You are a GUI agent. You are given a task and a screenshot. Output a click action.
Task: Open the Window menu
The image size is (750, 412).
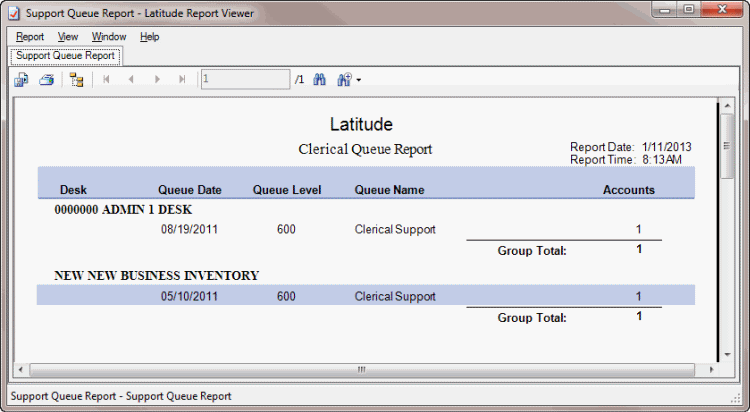(108, 37)
